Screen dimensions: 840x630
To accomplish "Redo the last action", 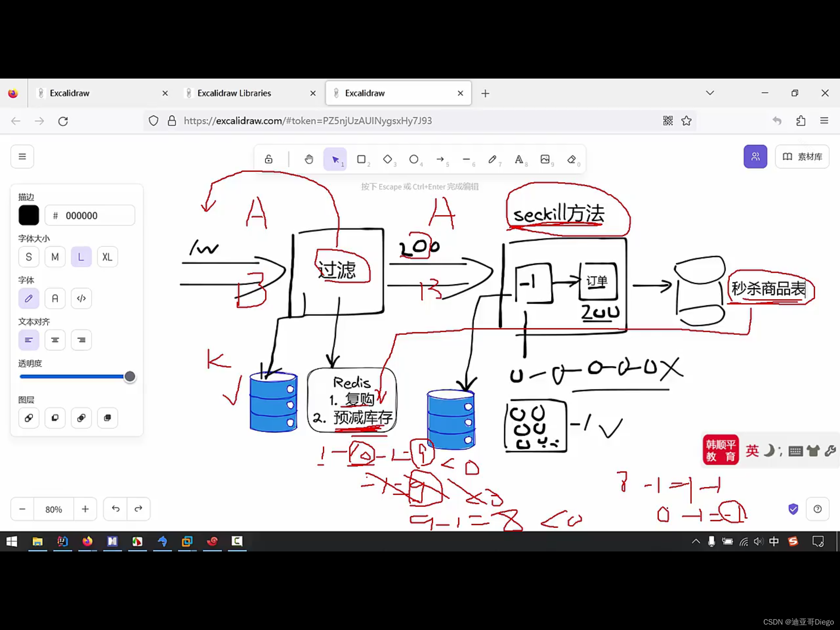I will (x=138, y=509).
